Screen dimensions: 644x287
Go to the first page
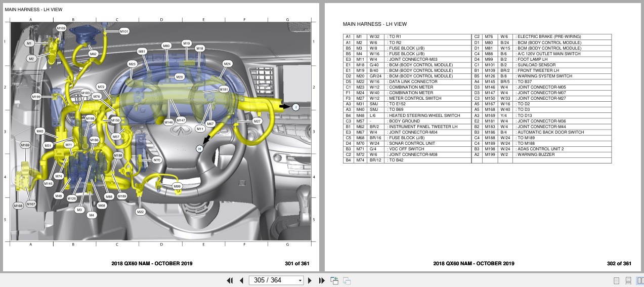[x=230, y=280]
